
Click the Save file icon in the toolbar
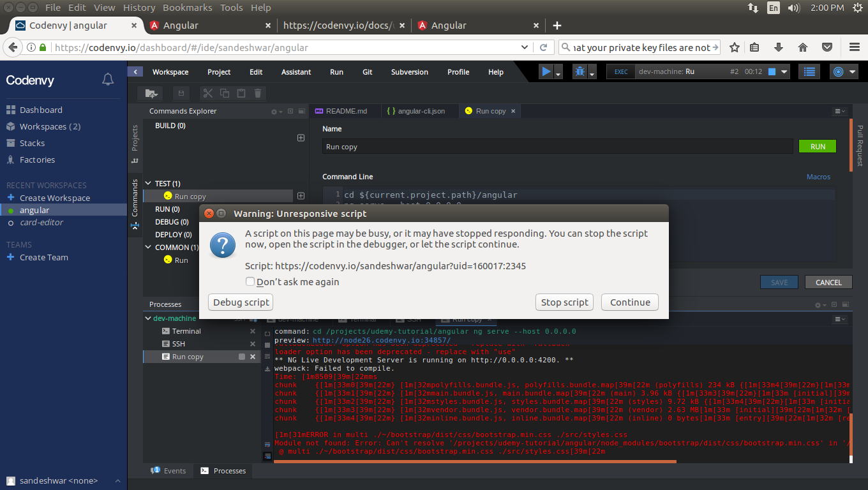(x=181, y=93)
